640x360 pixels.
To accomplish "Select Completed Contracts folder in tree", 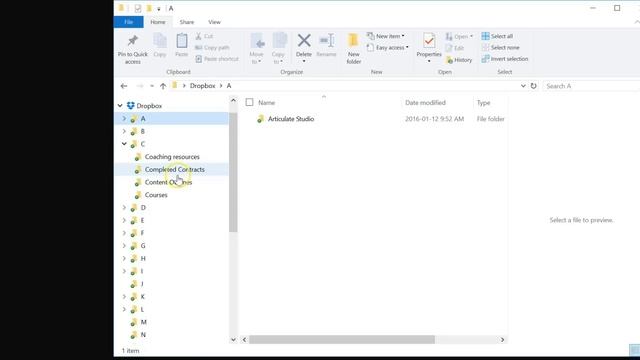I will coord(174,169).
